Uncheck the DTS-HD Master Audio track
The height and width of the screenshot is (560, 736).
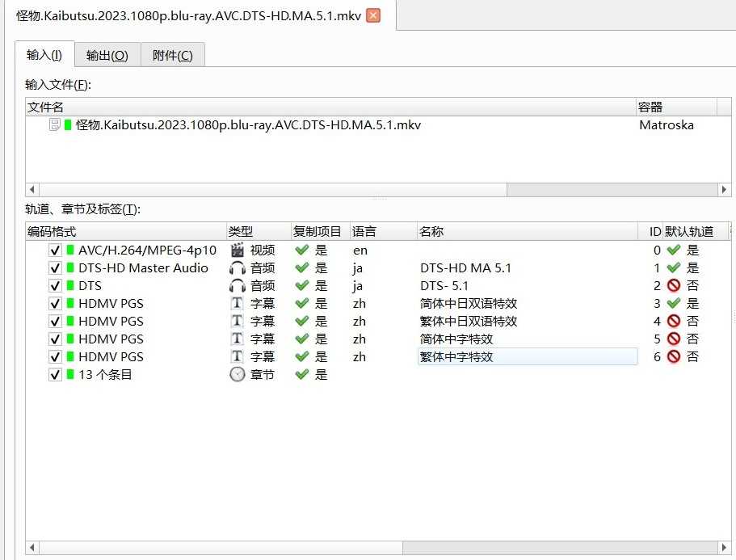(55, 268)
